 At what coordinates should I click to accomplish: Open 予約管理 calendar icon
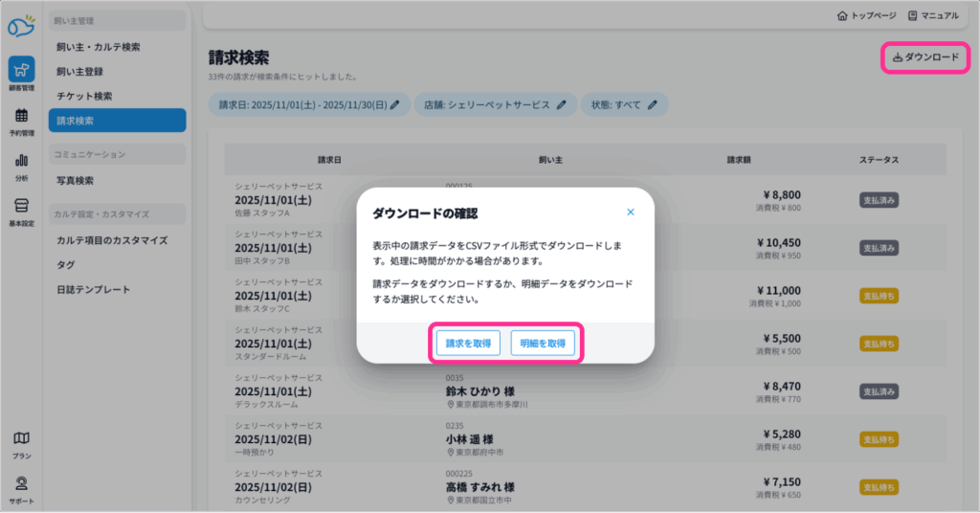pos(21,116)
